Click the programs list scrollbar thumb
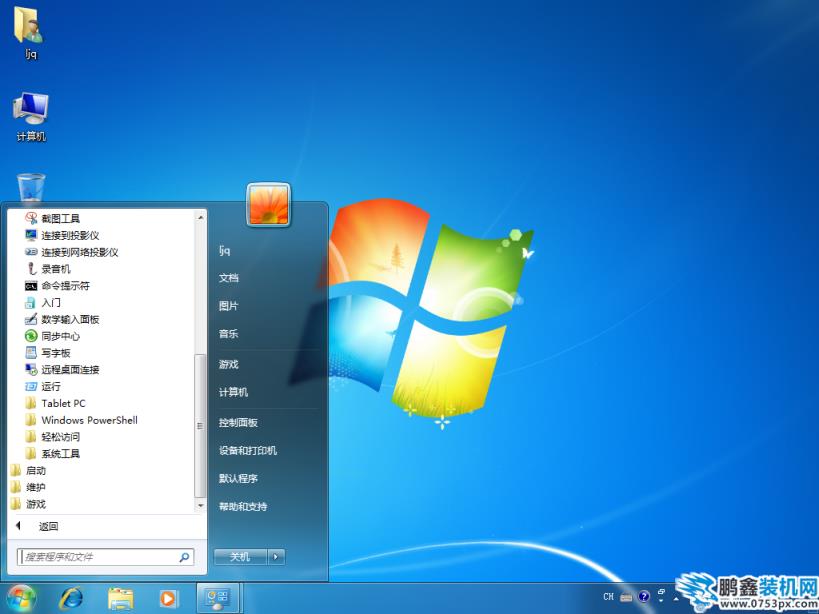Viewport: 819px width, 614px height. coord(200,426)
